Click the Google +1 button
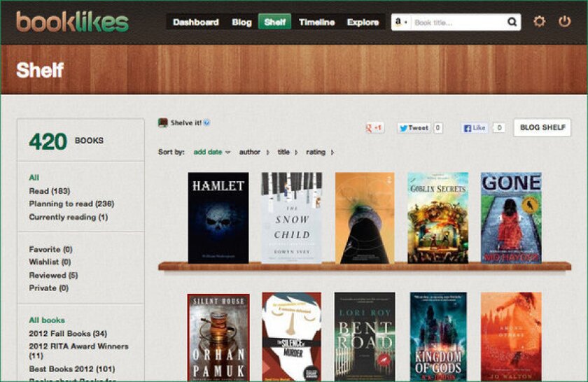 pos(374,128)
